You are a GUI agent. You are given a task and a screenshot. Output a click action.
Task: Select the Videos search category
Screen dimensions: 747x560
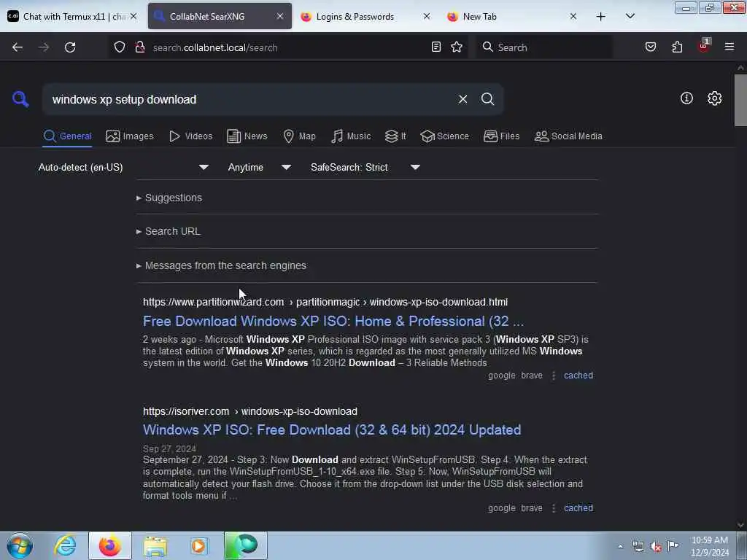(x=191, y=136)
